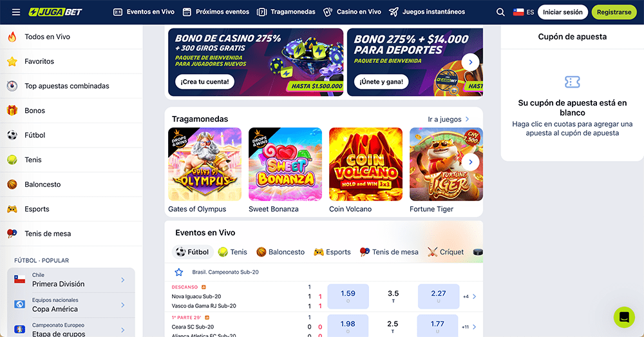The height and width of the screenshot is (337, 644).
Task: Click the search magnifier icon
Action: coord(500,12)
